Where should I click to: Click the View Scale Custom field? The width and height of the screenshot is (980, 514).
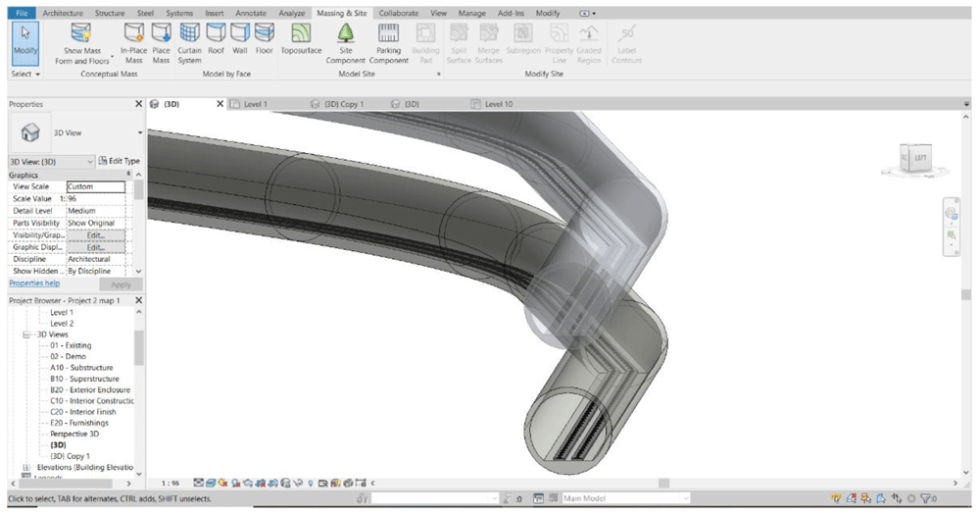click(95, 186)
